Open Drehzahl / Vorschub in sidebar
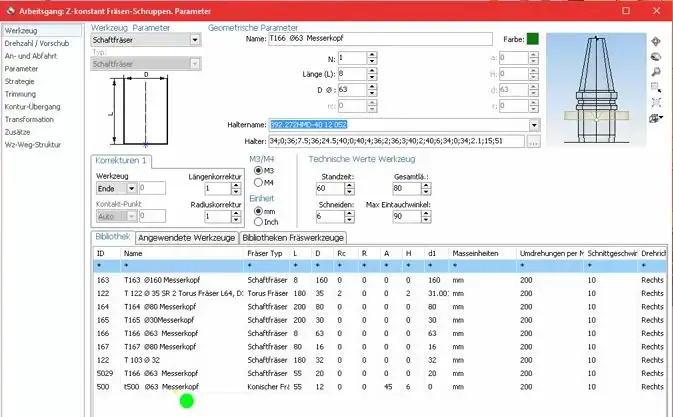673x417 pixels. tap(37, 45)
